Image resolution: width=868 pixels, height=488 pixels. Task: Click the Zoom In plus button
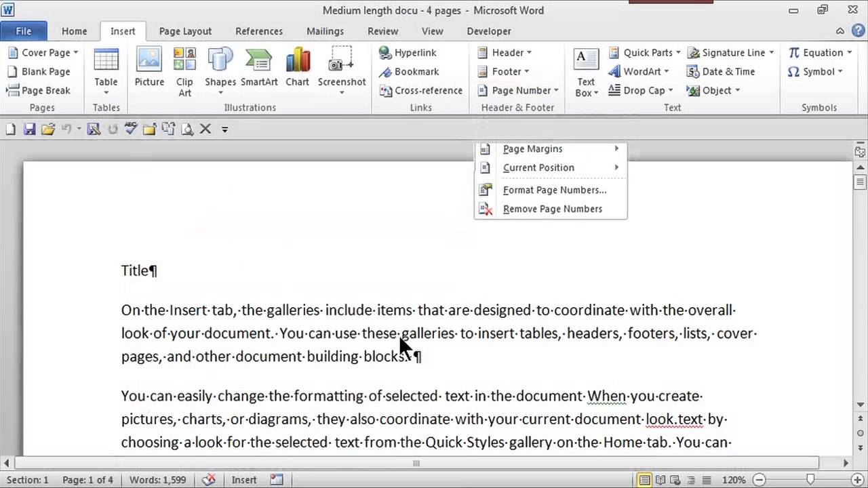[x=858, y=480]
